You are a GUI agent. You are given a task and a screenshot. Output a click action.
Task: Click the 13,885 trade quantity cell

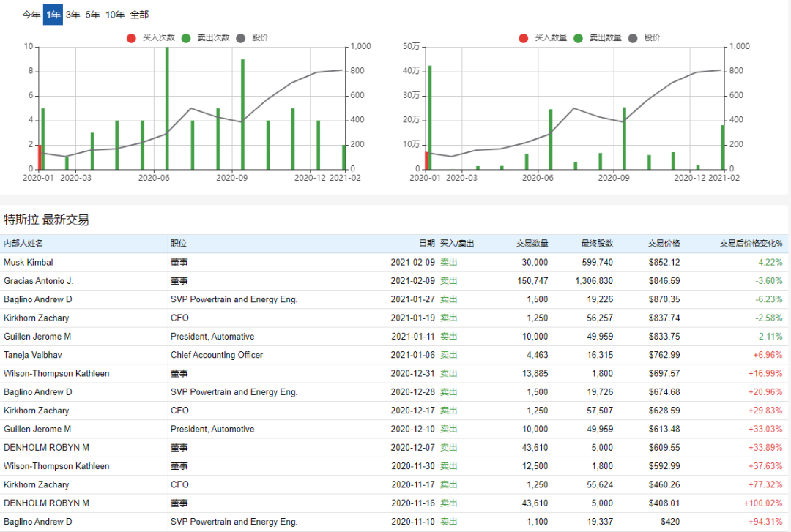coord(535,374)
